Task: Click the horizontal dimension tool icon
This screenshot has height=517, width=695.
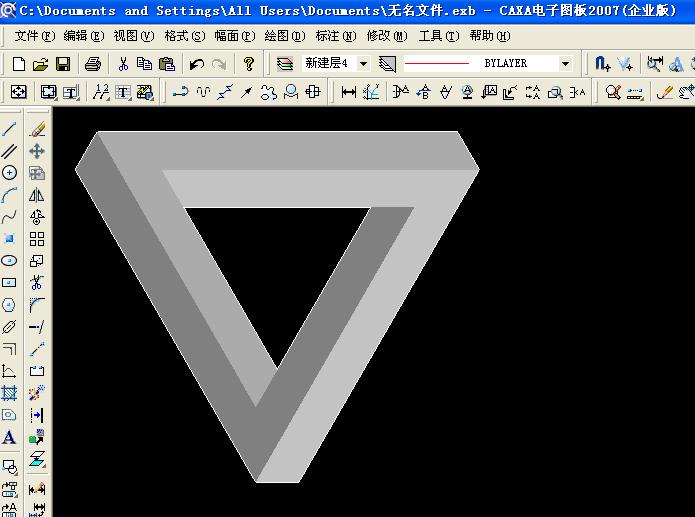Action: coord(349,92)
